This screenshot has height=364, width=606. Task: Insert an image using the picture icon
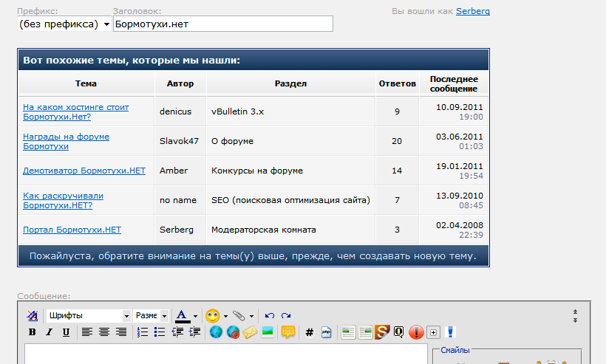pos(268,332)
